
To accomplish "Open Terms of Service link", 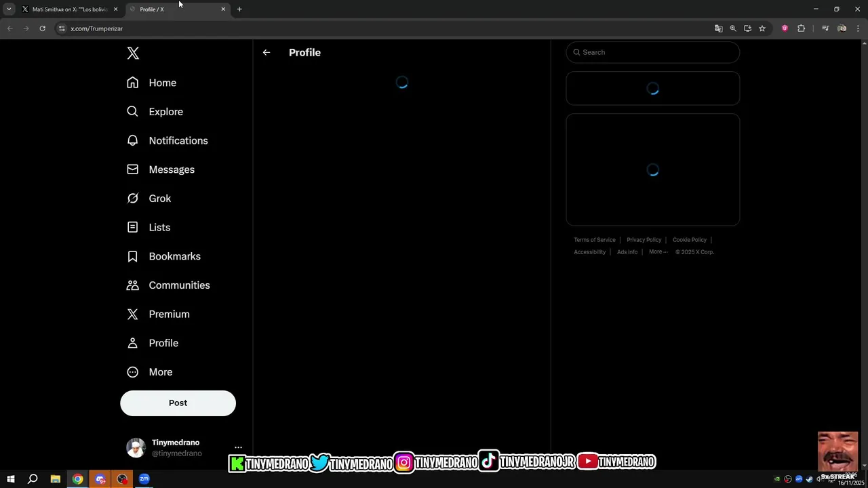I will point(595,240).
